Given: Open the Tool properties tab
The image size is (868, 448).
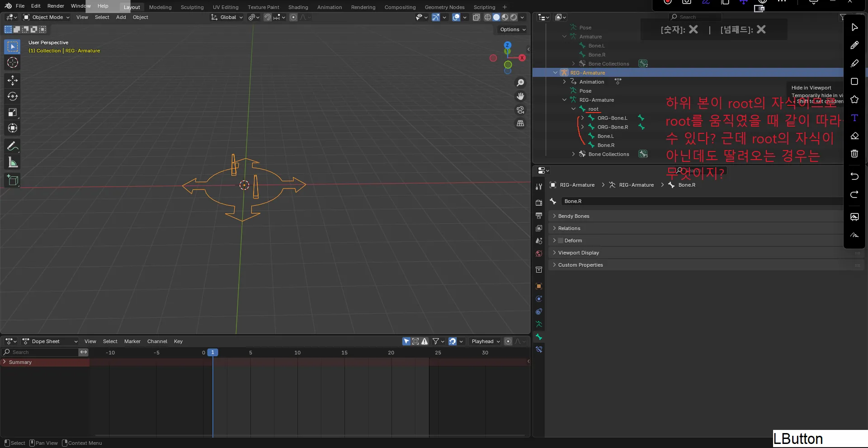Looking at the screenshot, I should pos(539,187).
